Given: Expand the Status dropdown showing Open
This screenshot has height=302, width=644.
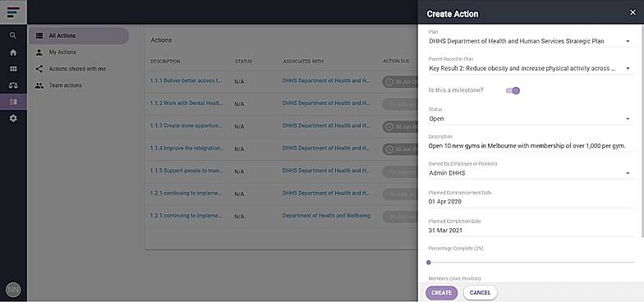Looking at the screenshot, I should [x=530, y=118].
